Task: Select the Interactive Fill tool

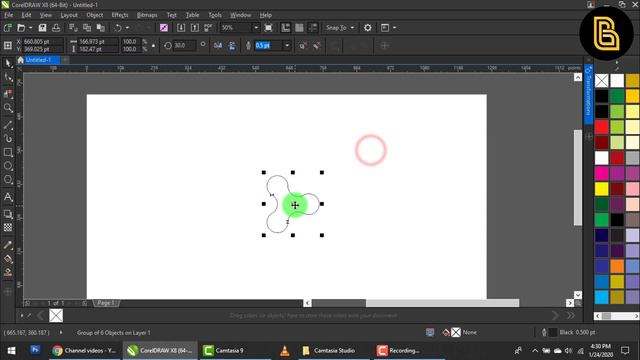Action: click(8, 259)
